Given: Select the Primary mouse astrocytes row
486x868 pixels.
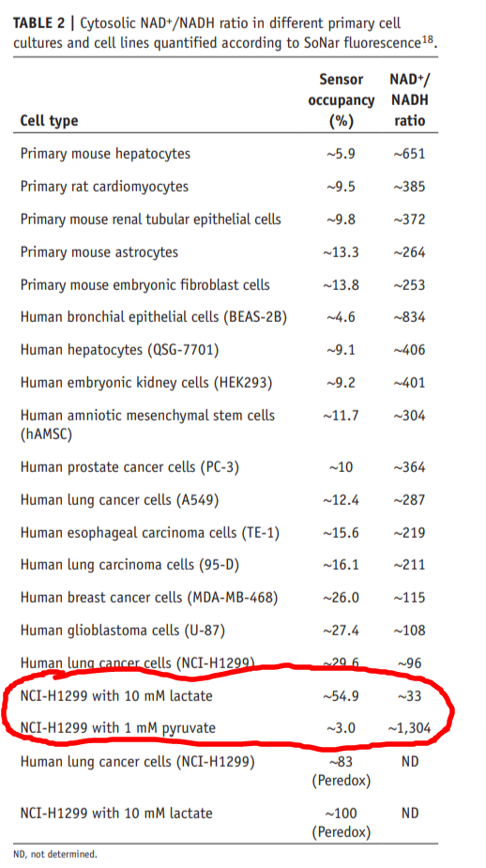Looking at the screenshot, I should click(x=223, y=252).
